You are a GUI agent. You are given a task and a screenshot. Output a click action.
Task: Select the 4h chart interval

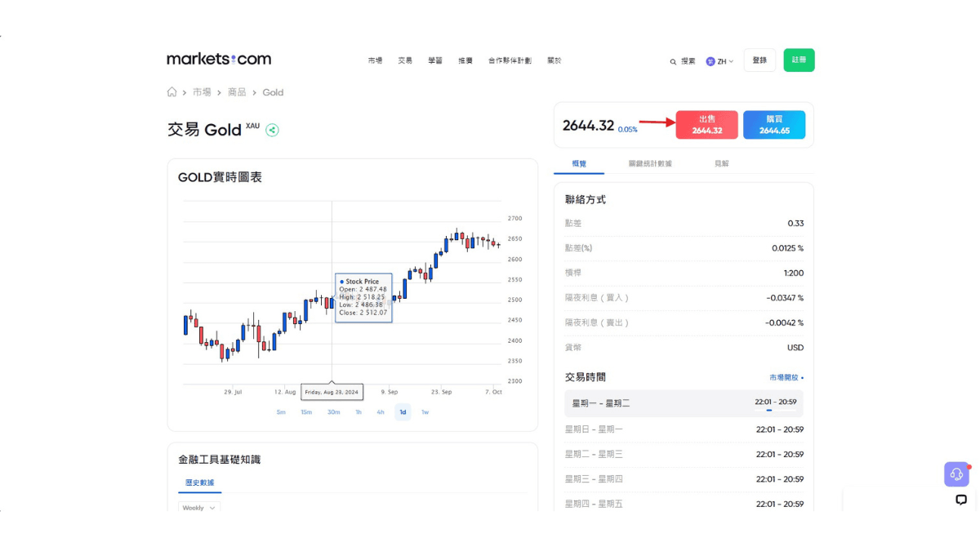tap(380, 412)
